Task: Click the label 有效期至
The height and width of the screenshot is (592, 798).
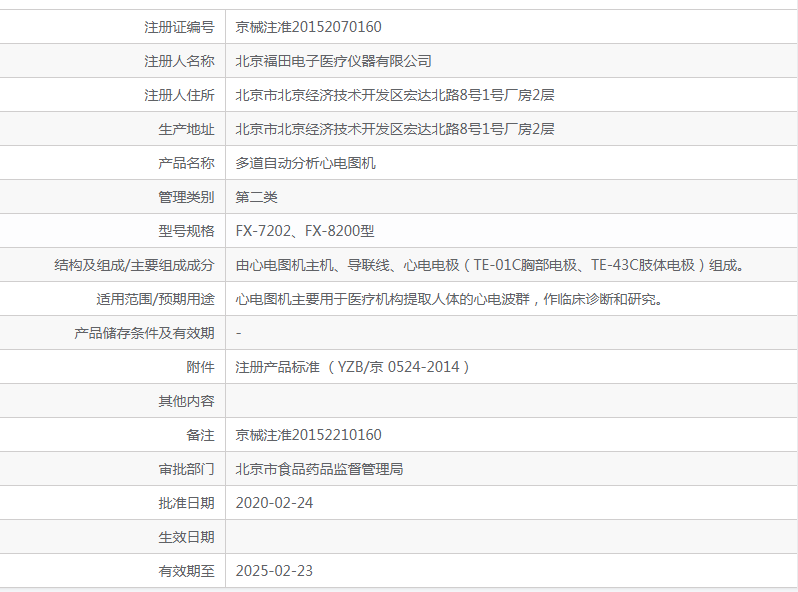Action: coord(186,572)
